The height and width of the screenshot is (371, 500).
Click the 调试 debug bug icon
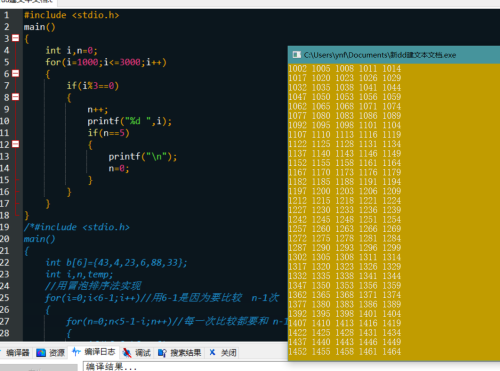127,353
